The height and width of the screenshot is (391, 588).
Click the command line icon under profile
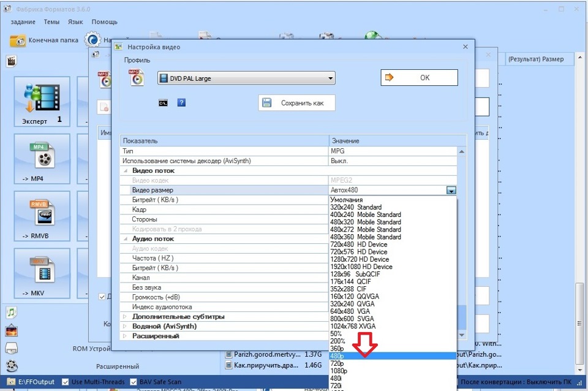coord(163,103)
